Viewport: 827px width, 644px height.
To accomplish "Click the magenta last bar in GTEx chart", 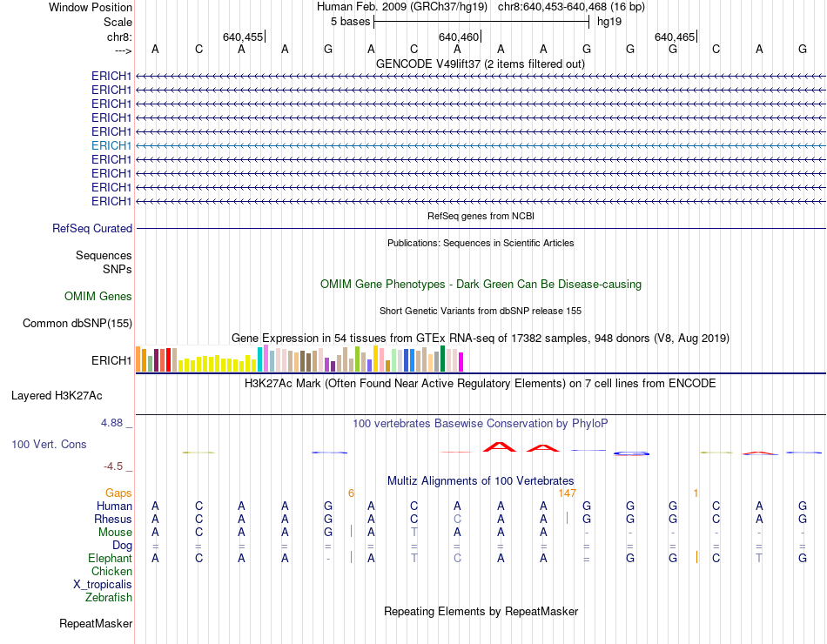I will 461,362.
